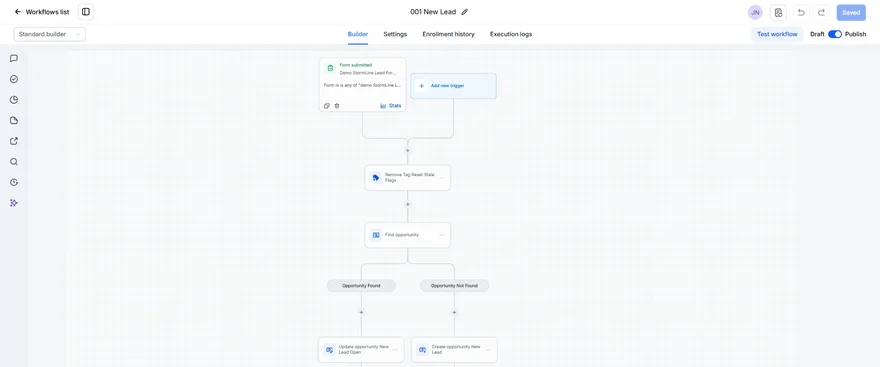
Task: Click the 001 New Lead title
Action: [433, 12]
